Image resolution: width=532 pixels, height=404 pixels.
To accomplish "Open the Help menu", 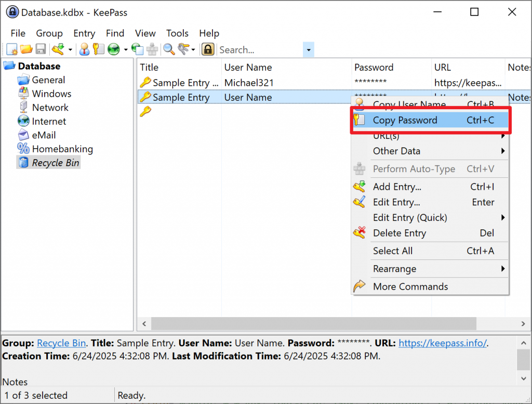I will (209, 33).
